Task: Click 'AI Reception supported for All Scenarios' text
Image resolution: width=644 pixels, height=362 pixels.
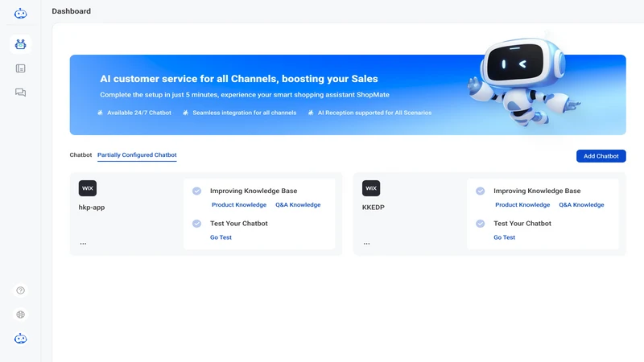Action: tap(374, 113)
